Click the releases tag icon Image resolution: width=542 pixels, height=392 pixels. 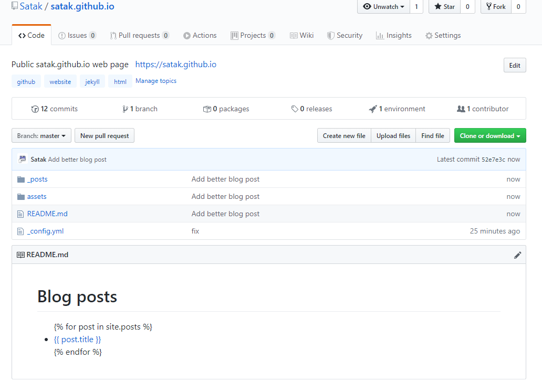[x=295, y=109]
